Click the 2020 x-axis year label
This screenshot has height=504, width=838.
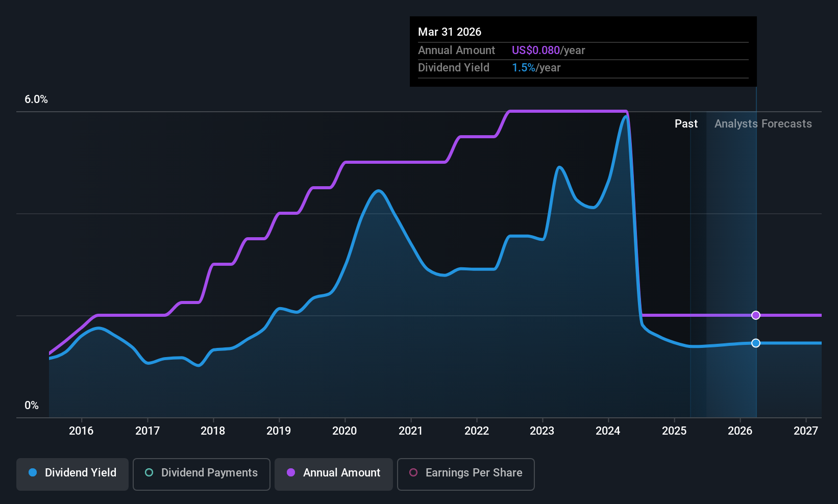344,431
